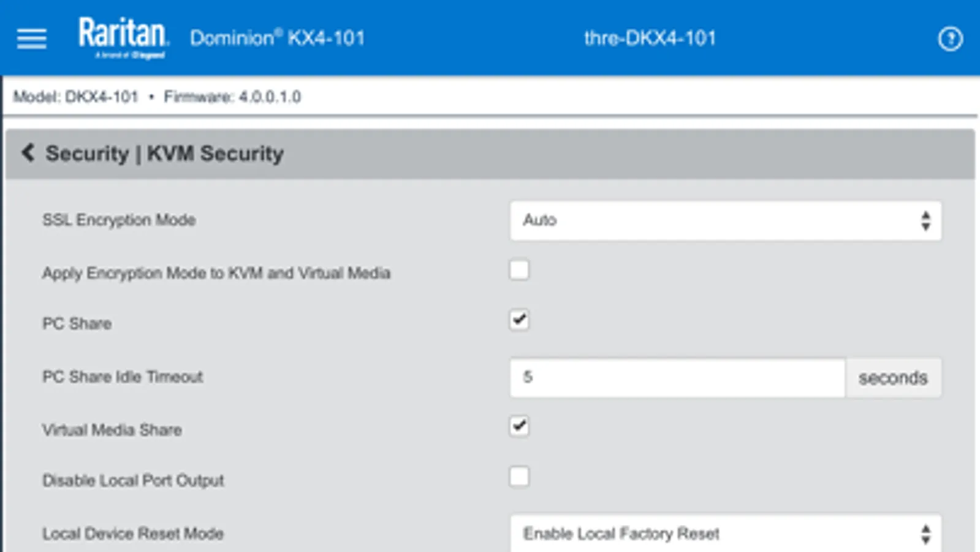Image resolution: width=980 pixels, height=552 pixels.
Task: Click the seconds unit label
Action: [892, 378]
